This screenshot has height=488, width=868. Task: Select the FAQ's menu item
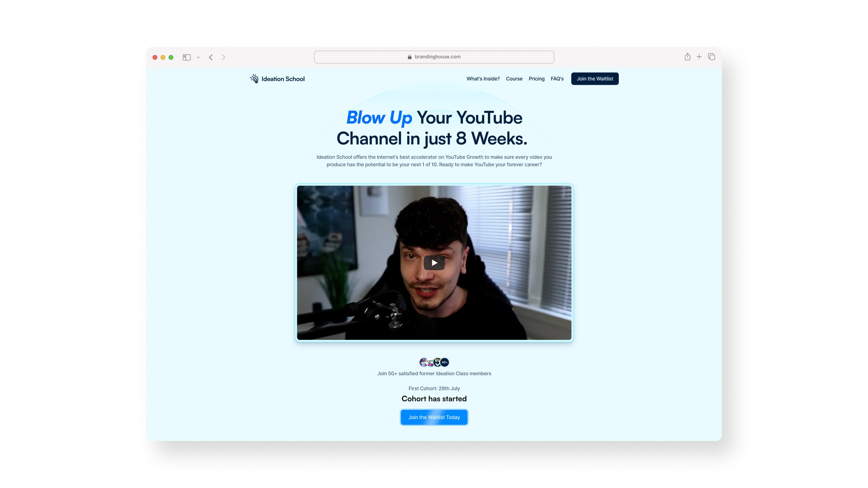557,79
